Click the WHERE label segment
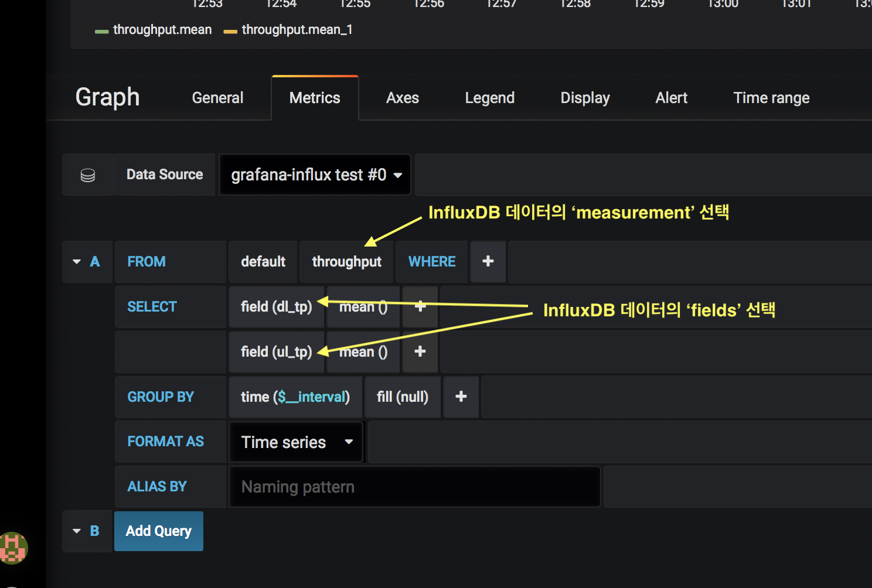 point(432,261)
